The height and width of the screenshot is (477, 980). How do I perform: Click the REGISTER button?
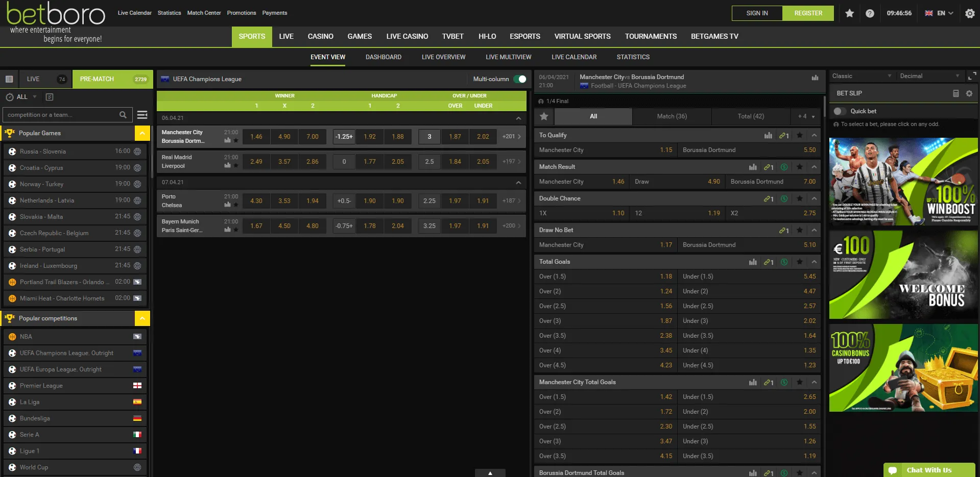click(807, 13)
